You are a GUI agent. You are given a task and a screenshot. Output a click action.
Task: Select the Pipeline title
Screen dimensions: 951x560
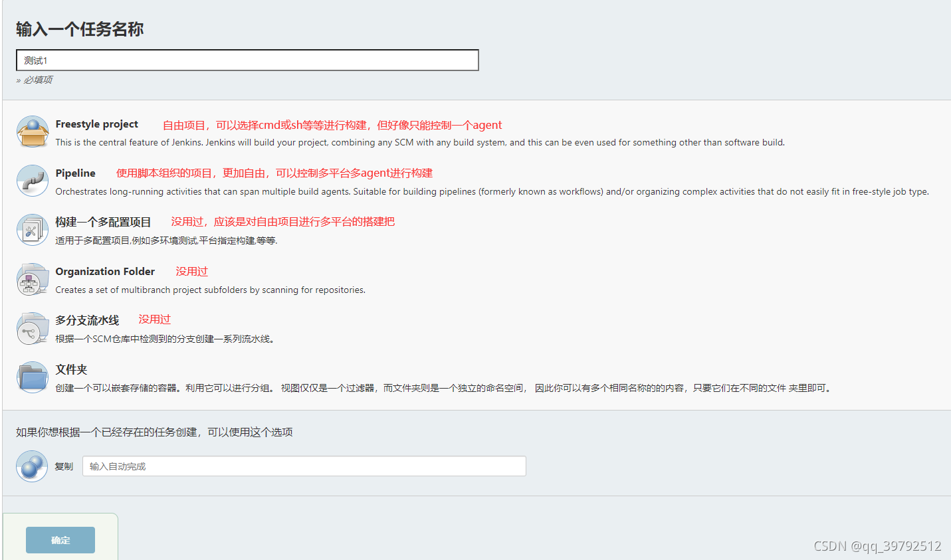[76, 173]
